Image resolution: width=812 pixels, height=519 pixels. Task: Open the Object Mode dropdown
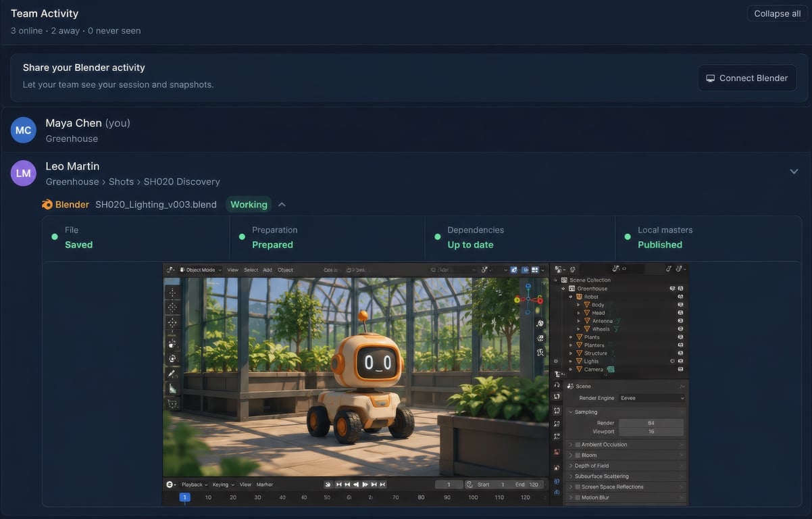click(x=201, y=270)
